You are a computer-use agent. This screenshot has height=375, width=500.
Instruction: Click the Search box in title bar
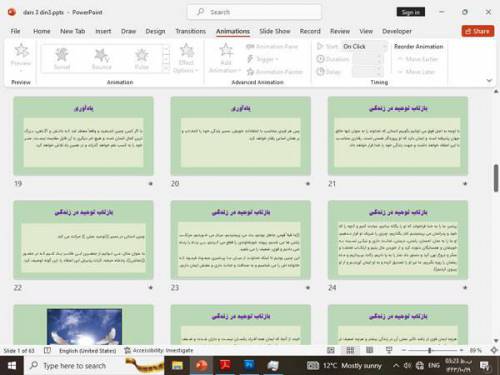[x=254, y=12]
